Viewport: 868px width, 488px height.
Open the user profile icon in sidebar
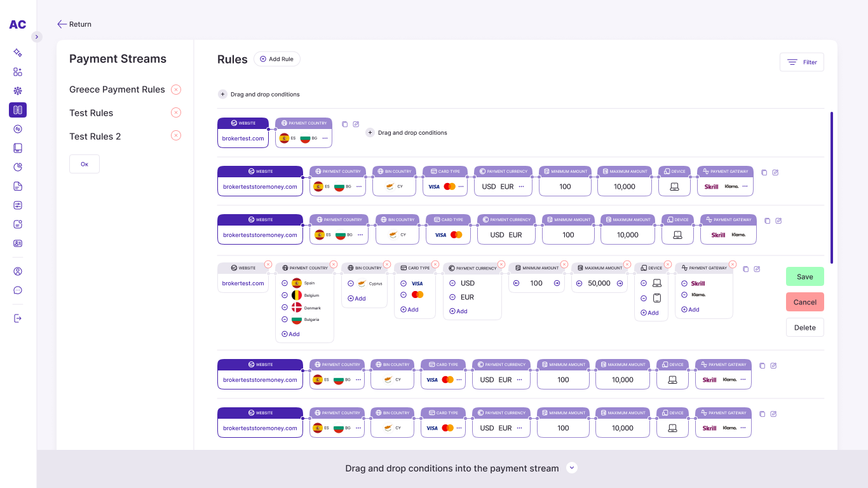[18, 271]
